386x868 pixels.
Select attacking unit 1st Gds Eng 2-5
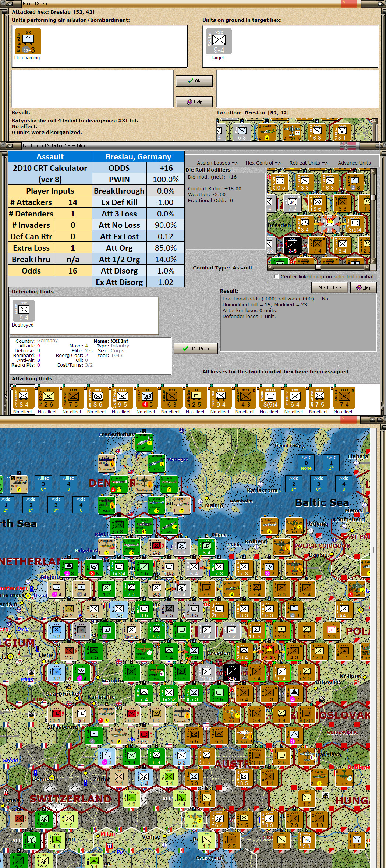[196, 398]
